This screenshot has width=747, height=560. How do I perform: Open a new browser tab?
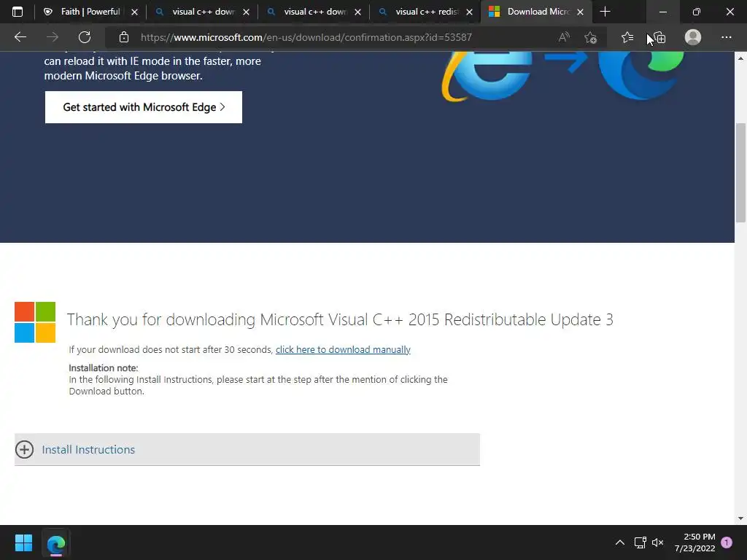[605, 12]
